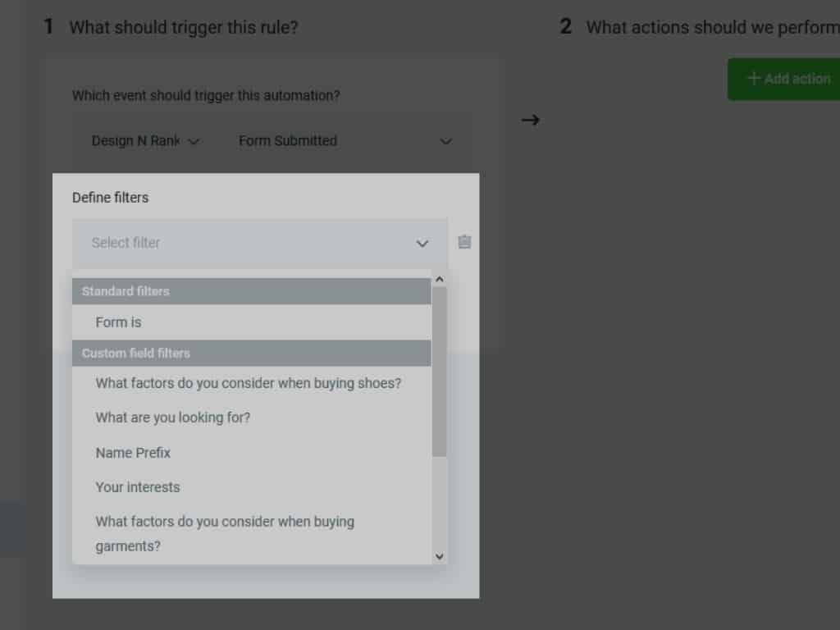Click the 'Define filters' label
Image resolution: width=840 pixels, height=630 pixels.
coord(111,198)
